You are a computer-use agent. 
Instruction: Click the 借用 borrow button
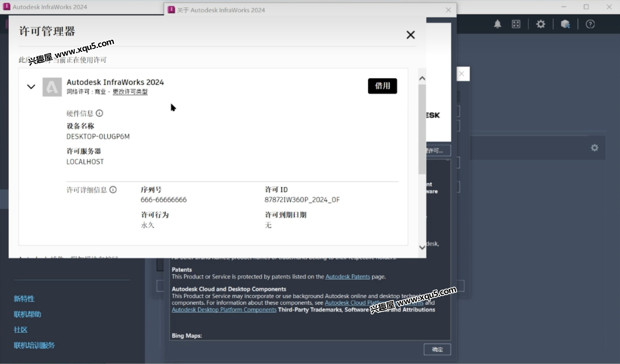382,86
